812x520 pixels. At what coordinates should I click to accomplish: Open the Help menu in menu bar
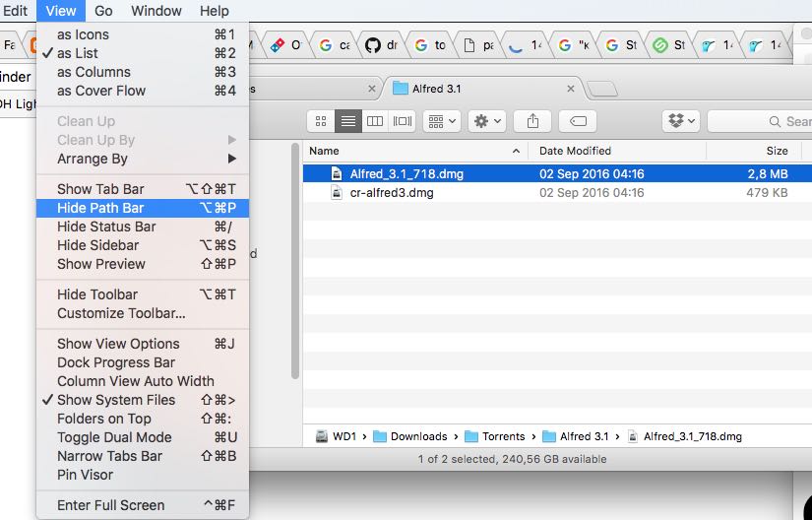click(x=214, y=11)
